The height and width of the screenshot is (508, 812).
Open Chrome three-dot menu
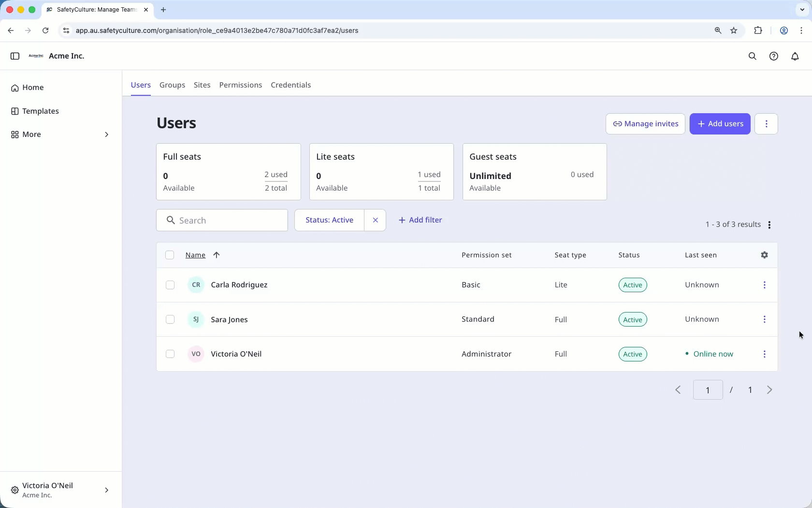tap(801, 30)
